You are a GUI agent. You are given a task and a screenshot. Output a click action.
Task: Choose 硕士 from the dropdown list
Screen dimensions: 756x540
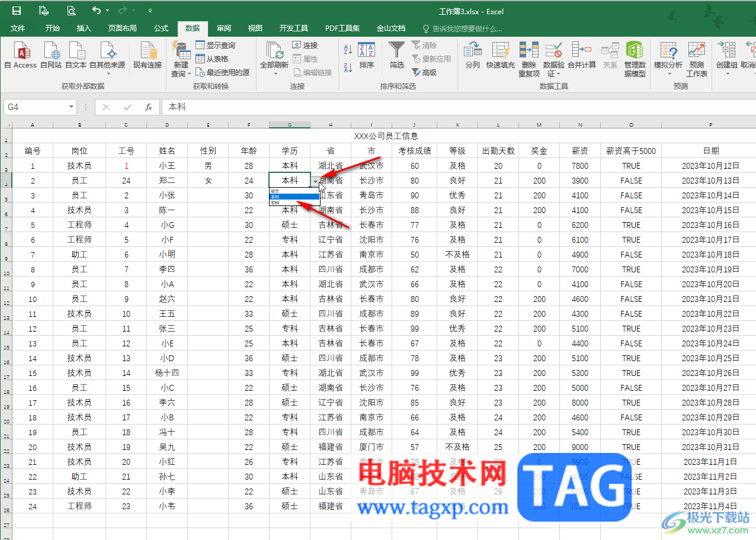294,191
